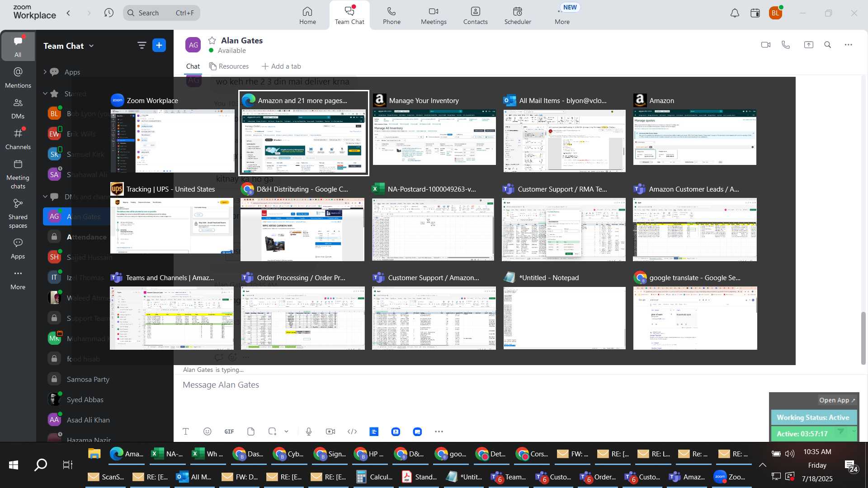Open Windows notification center
The width and height of the screenshot is (868, 488).
[852, 466]
